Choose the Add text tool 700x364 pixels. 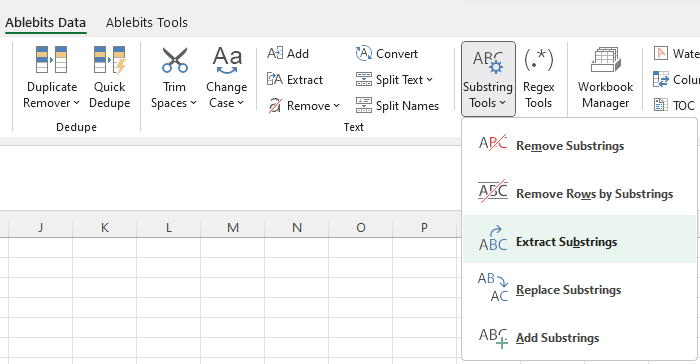[x=288, y=54]
